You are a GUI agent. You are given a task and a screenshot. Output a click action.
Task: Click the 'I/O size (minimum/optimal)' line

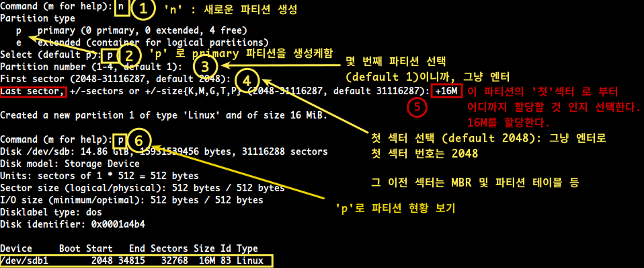tap(132, 200)
